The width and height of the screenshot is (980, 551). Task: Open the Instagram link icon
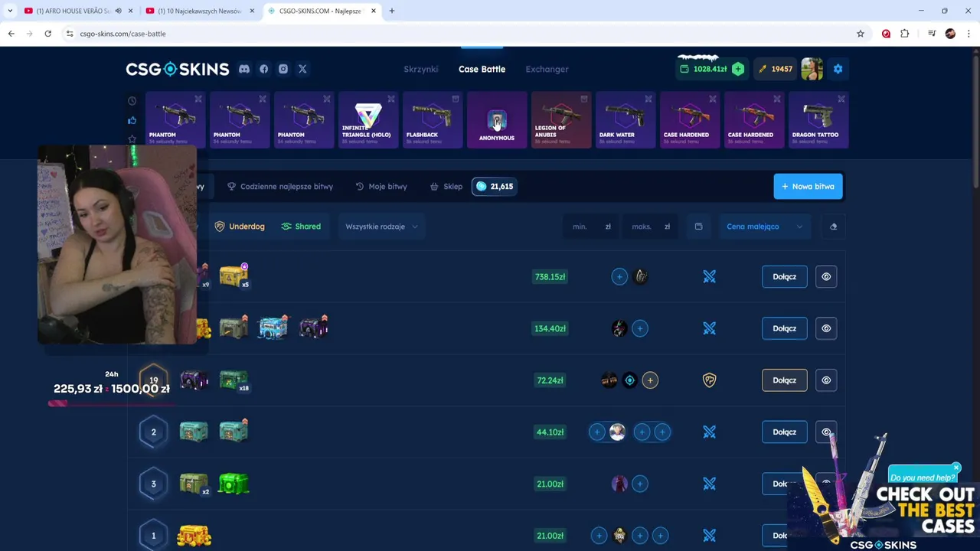pos(283,69)
